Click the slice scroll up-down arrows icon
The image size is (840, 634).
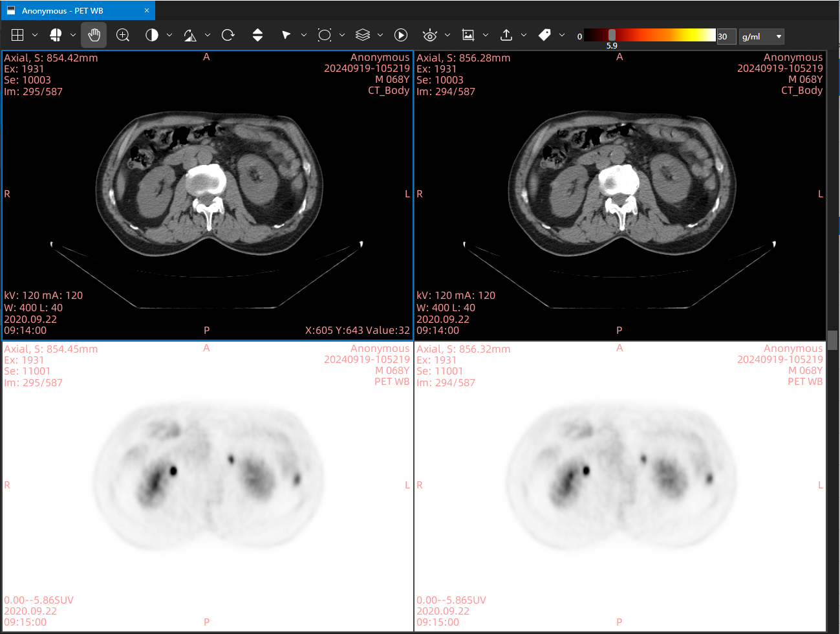(x=257, y=35)
